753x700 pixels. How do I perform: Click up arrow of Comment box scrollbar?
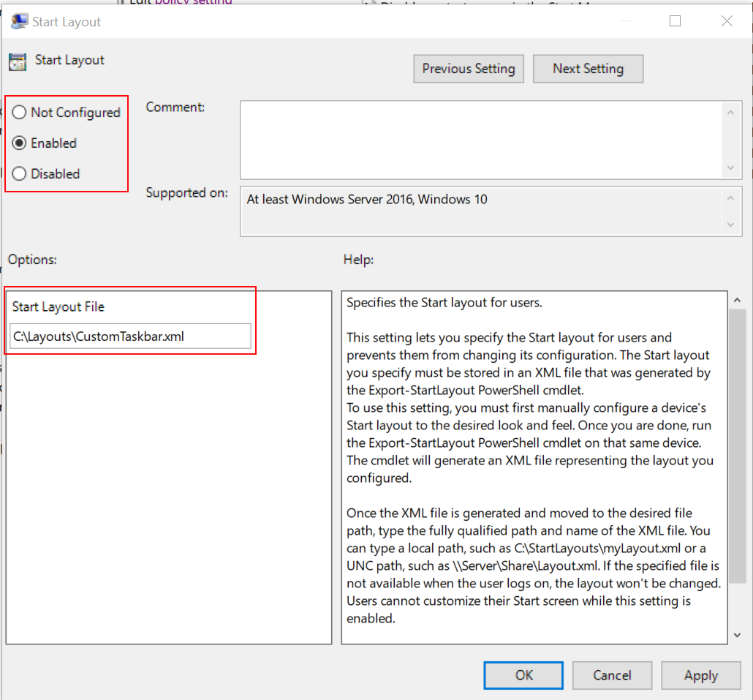(730, 112)
